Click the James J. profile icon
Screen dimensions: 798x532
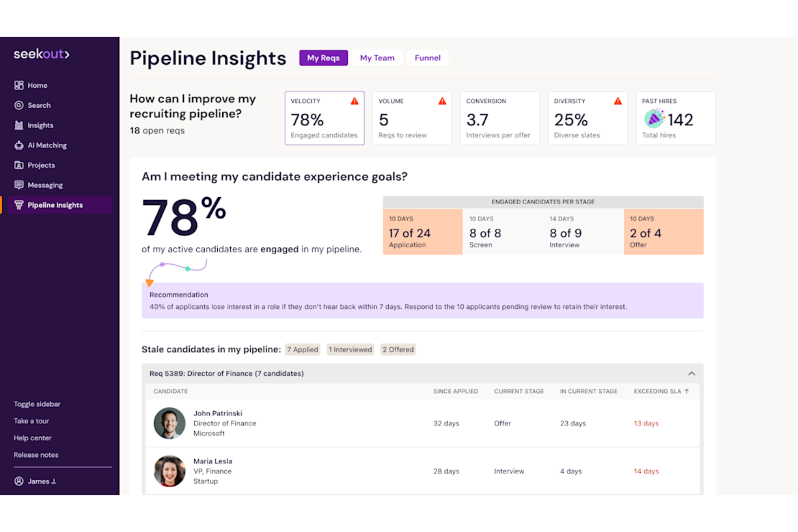coord(19,481)
